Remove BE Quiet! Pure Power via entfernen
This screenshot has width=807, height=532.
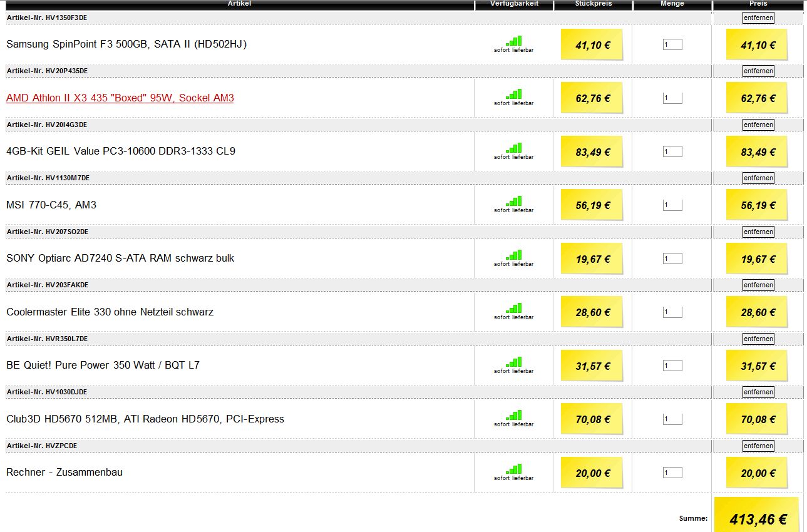(x=758, y=339)
